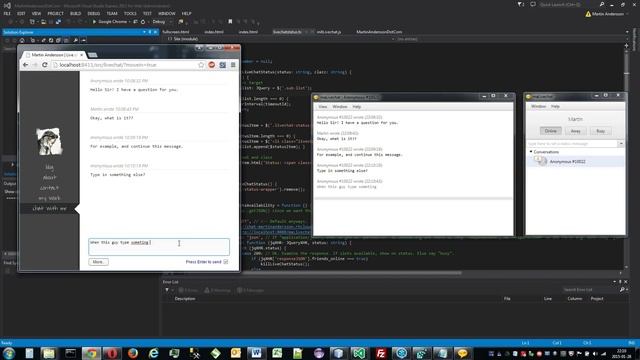Open the Help menu in the Martin status window

pyautogui.click(x=555, y=106)
